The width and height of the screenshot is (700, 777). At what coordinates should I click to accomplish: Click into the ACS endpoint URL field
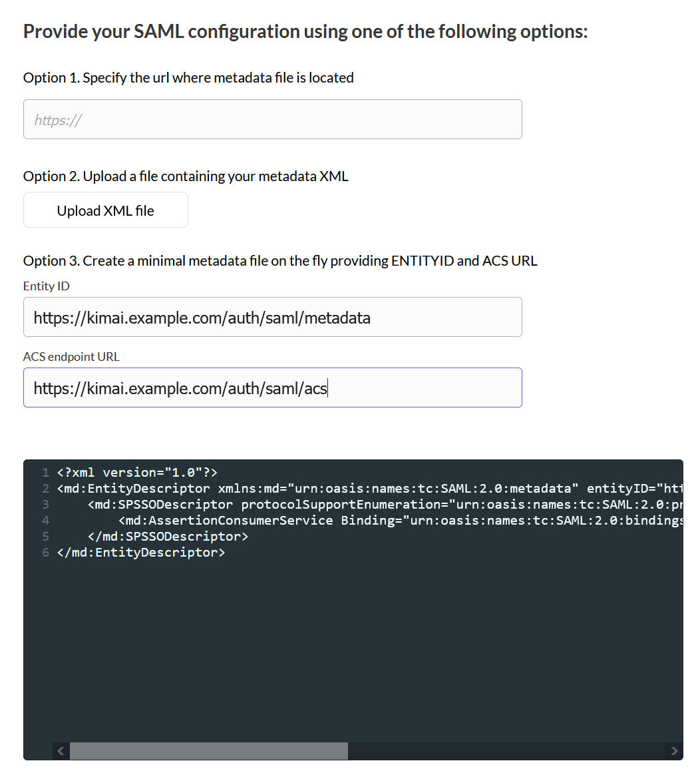[x=272, y=388]
